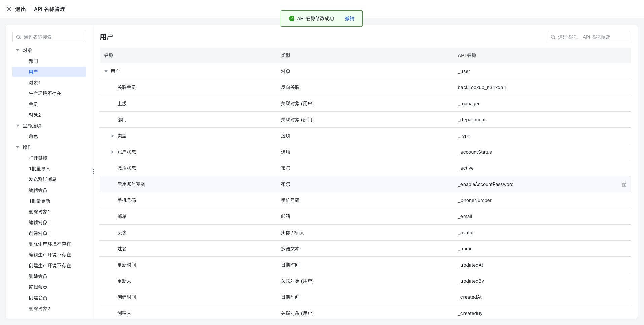Collapse the 对象 tree group
Viewport: 644px width, 325px height.
(x=18, y=50)
